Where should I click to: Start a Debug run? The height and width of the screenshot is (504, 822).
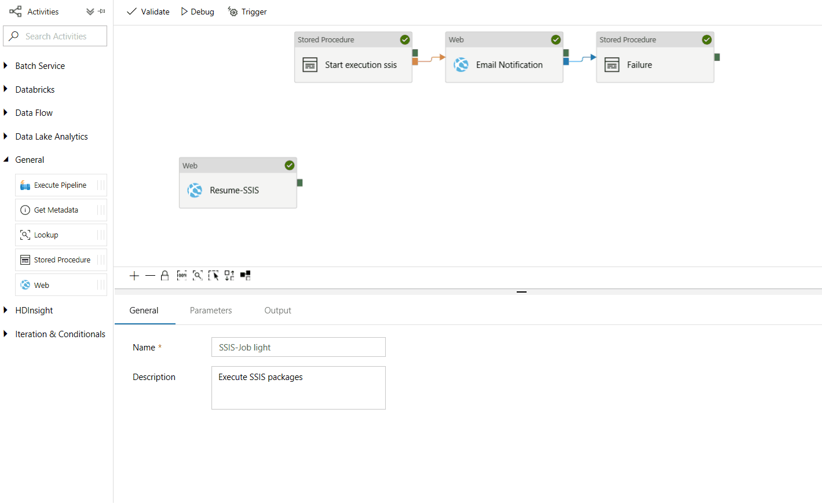point(197,11)
